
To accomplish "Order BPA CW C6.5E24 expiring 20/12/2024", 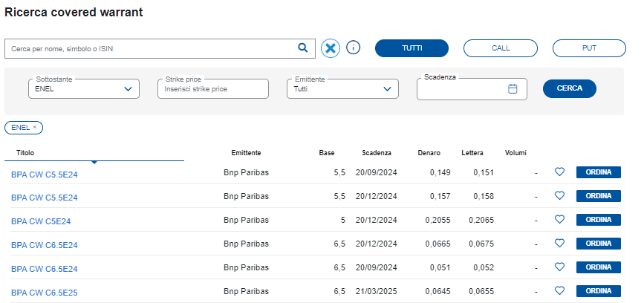I will [599, 244].
